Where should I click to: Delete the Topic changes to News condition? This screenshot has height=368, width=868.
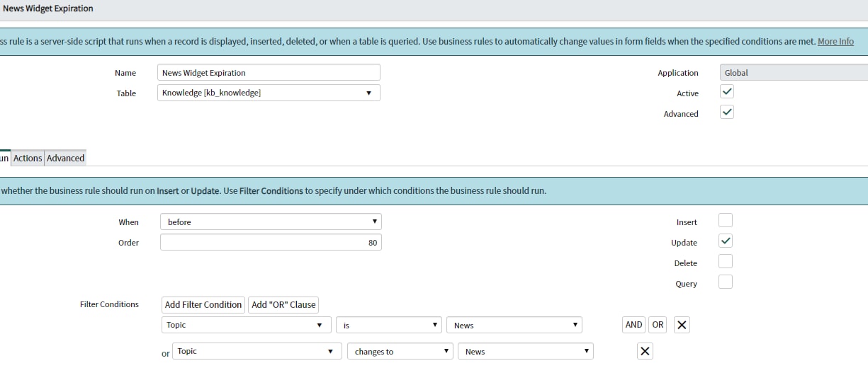(x=645, y=351)
